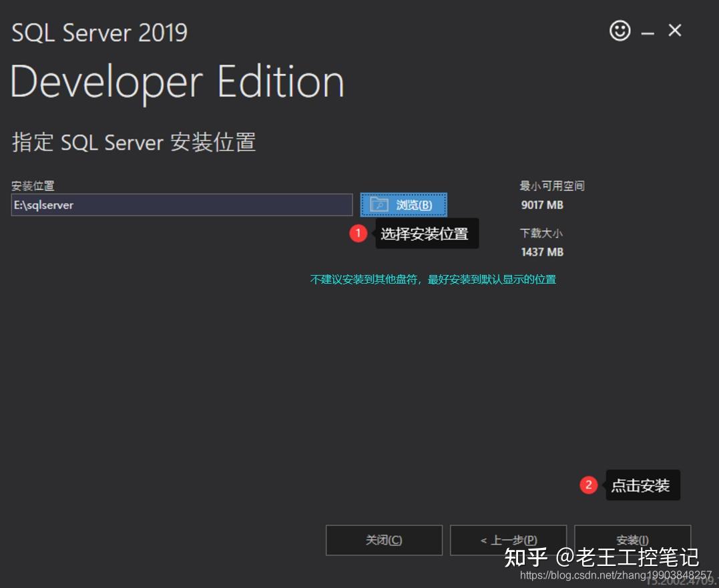Screen dimensions: 719x588
Task: Click inside the 安装位置 path field
Action: click(180, 205)
